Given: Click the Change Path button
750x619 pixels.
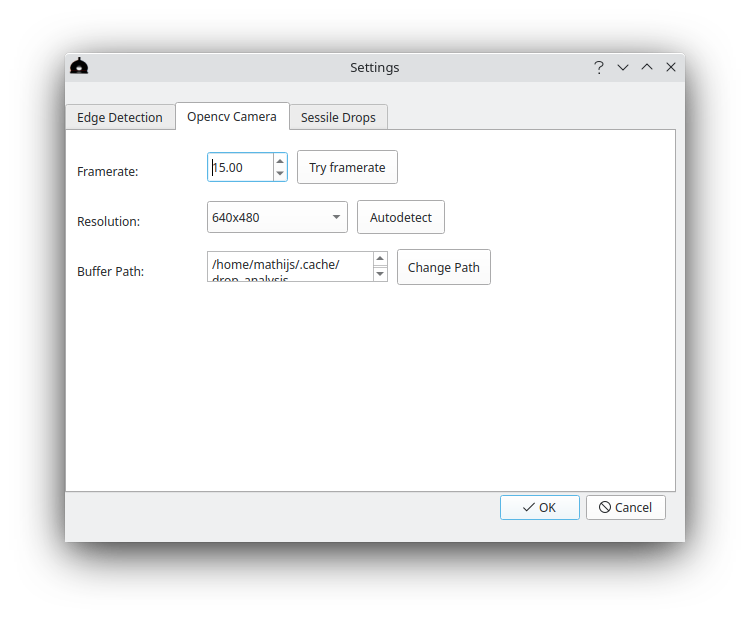Looking at the screenshot, I should 444,267.
